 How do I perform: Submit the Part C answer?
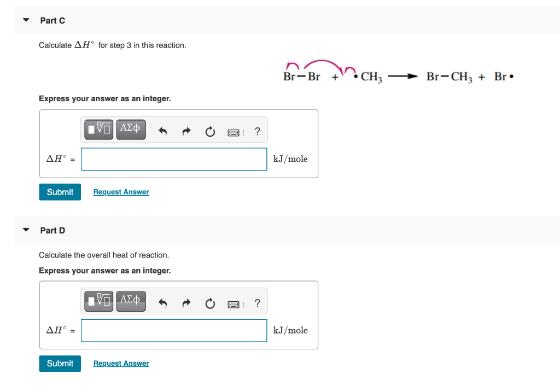(60, 192)
